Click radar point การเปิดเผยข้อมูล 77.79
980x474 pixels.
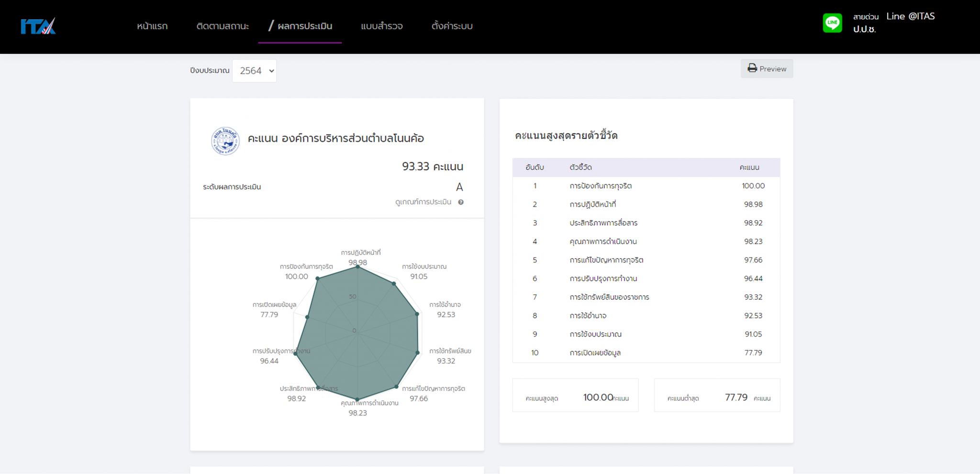[307, 317]
